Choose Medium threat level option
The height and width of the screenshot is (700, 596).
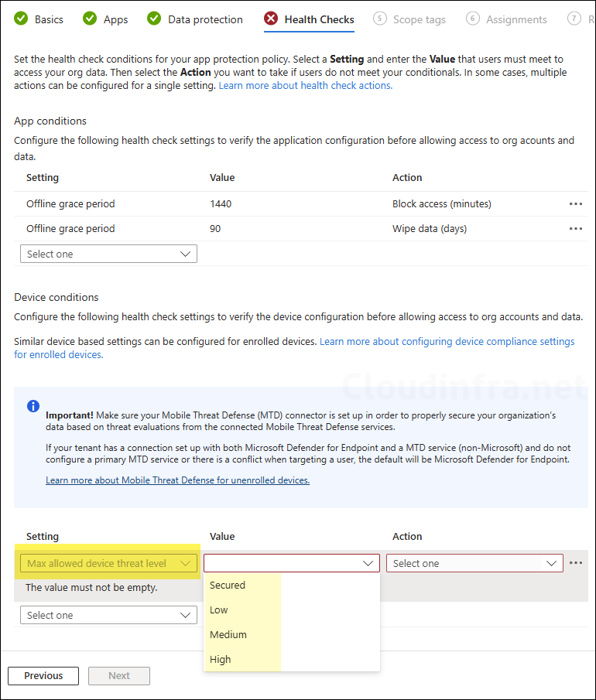(x=292, y=634)
